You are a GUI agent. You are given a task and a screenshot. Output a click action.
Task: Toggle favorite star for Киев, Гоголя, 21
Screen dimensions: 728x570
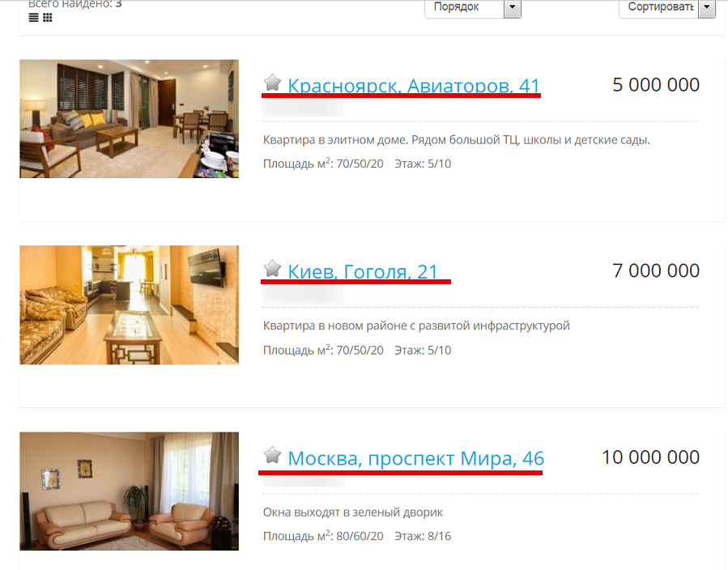click(273, 269)
